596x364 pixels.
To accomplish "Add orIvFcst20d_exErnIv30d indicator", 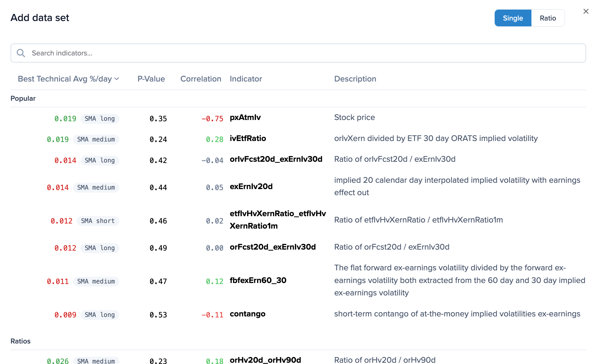I will click(x=276, y=159).
